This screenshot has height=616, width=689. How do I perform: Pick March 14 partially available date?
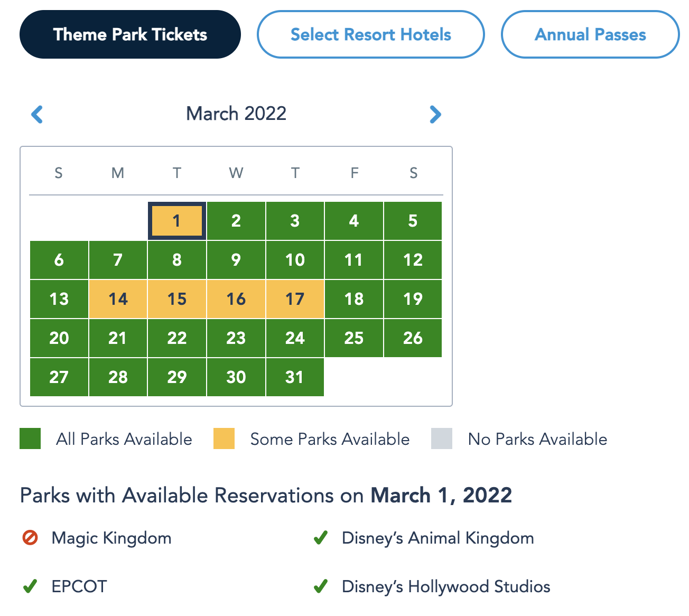tap(118, 299)
